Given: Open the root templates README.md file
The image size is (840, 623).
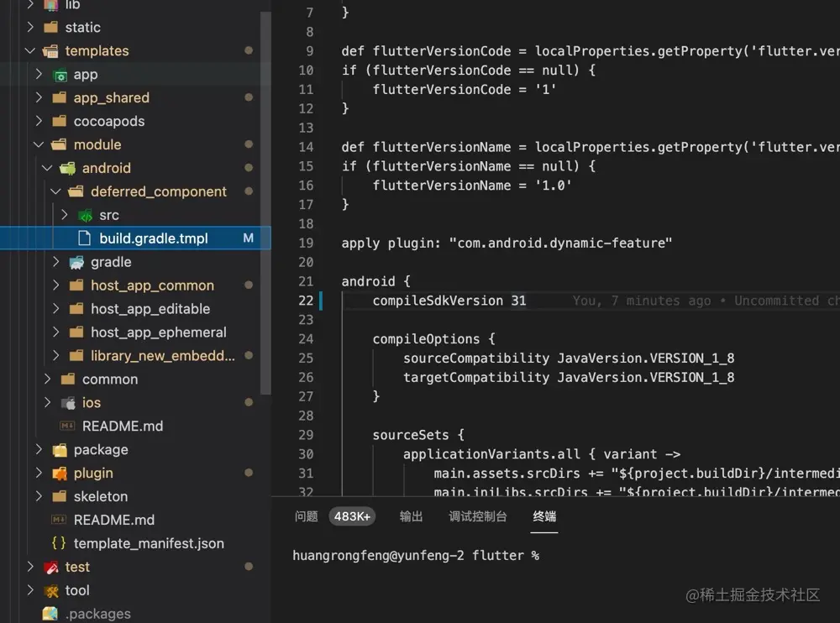Looking at the screenshot, I should click(114, 521).
